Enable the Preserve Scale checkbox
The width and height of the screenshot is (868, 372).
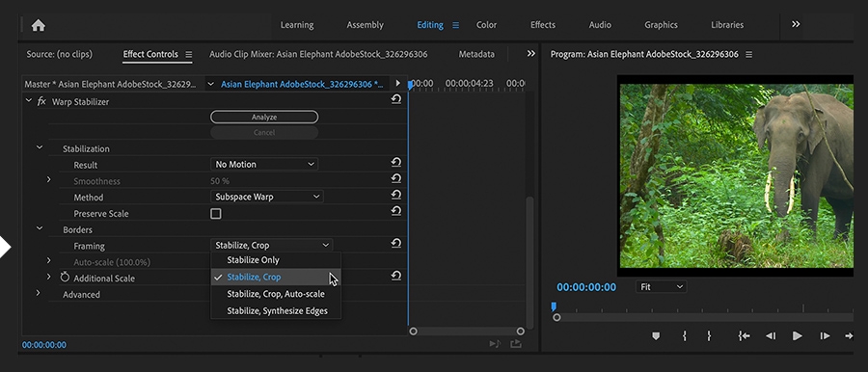(216, 214)
